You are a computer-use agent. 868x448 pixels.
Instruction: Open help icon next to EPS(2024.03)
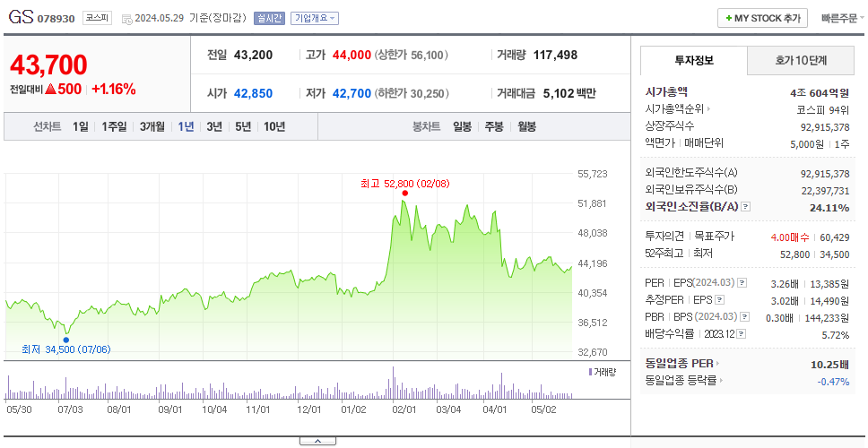pyautogui.click(x=742, y=283)
